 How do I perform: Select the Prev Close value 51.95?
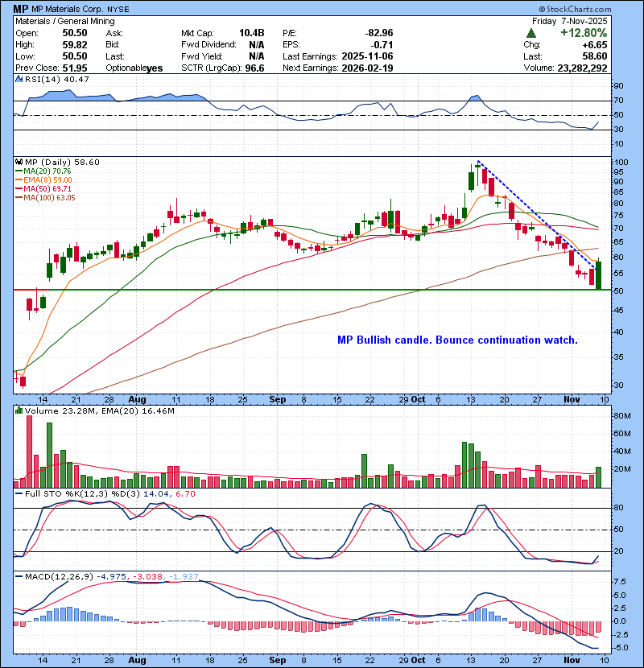(75, 68)
